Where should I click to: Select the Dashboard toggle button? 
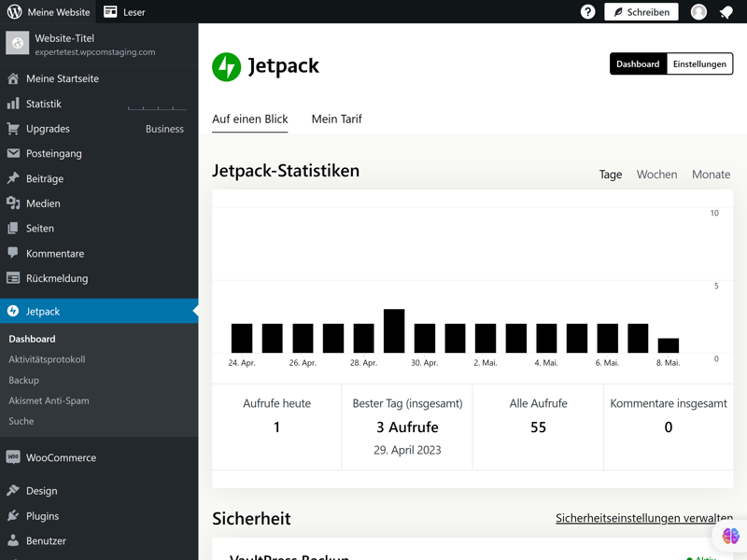638,64
